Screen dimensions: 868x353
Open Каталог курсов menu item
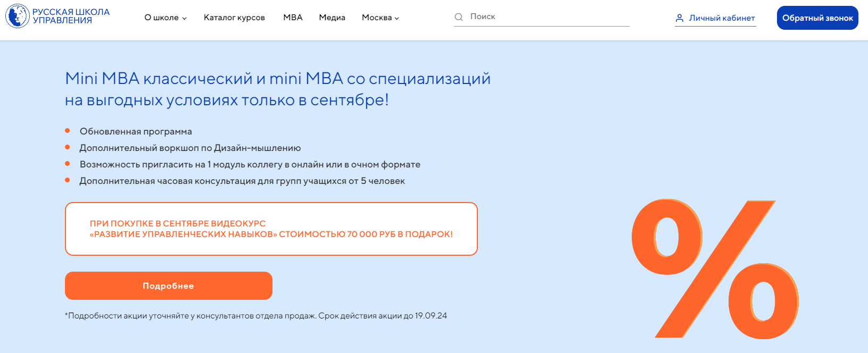click(x=234, y=18)
